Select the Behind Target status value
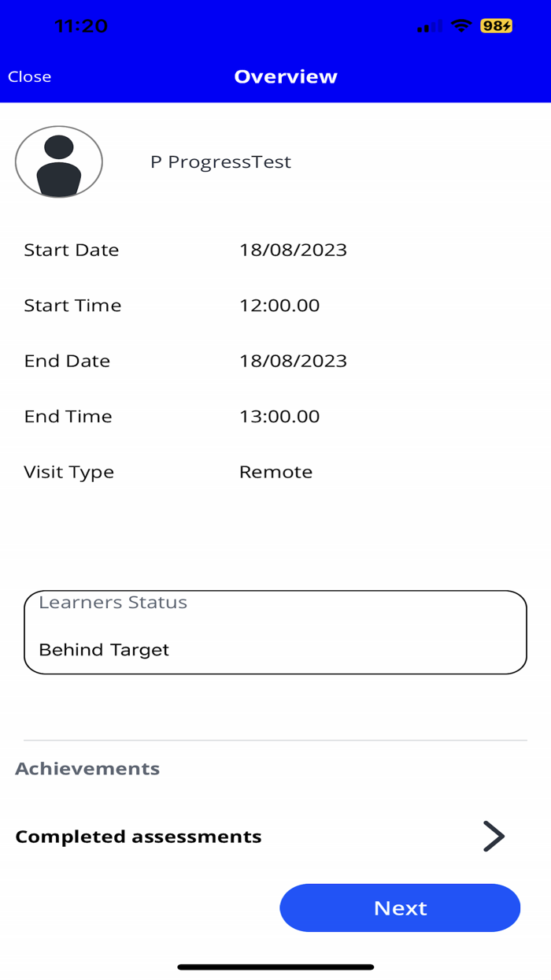The image size is (551, 980). [104, 650]
